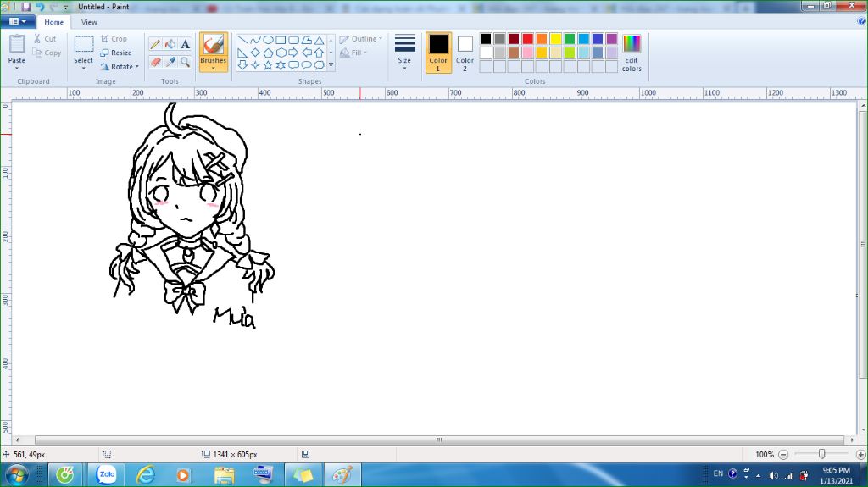The height and width of the screenshot is (487, 868).
Task: Activate the Color 1 foreground button
Action: 438,53
